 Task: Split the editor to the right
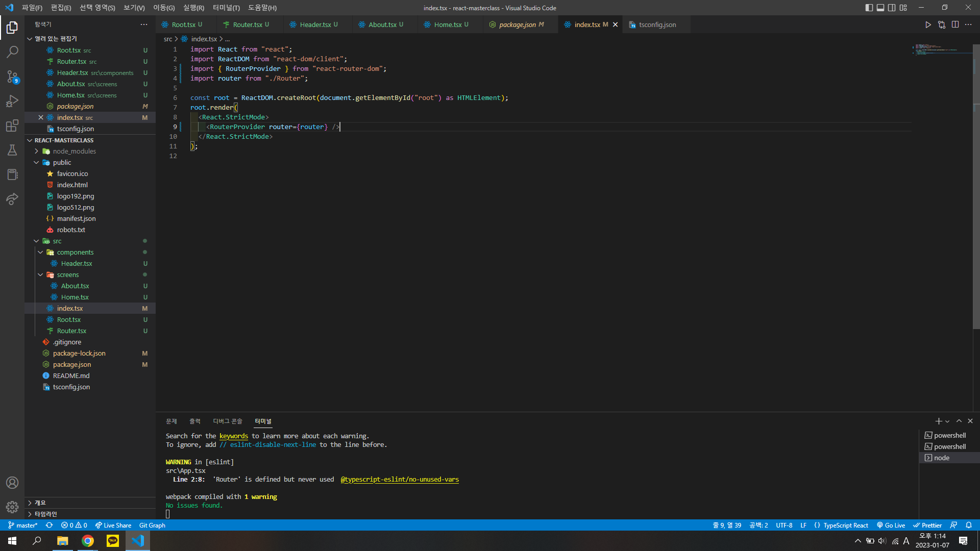955,24
